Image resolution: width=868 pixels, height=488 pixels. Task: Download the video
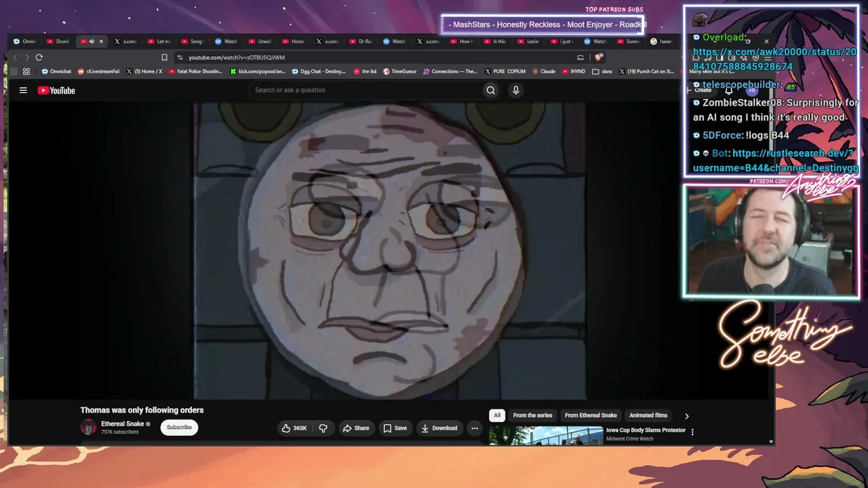click(x=439, y=428)
